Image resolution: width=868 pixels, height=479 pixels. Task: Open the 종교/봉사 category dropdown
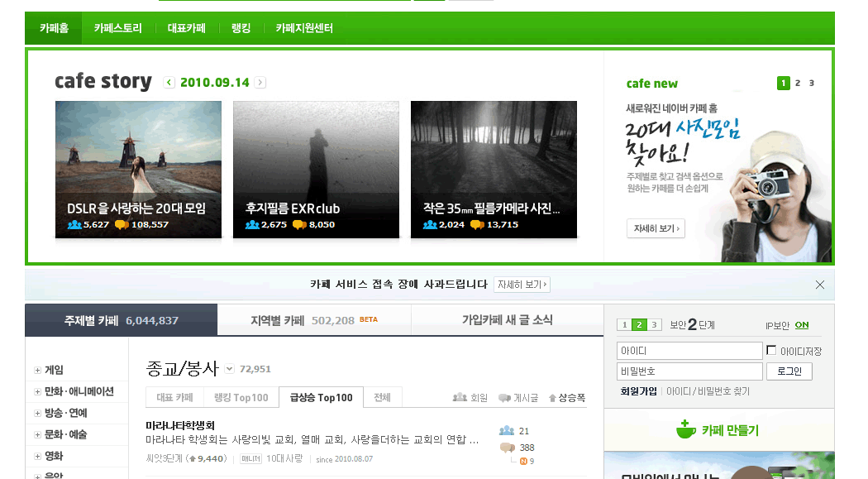[229, 369]
